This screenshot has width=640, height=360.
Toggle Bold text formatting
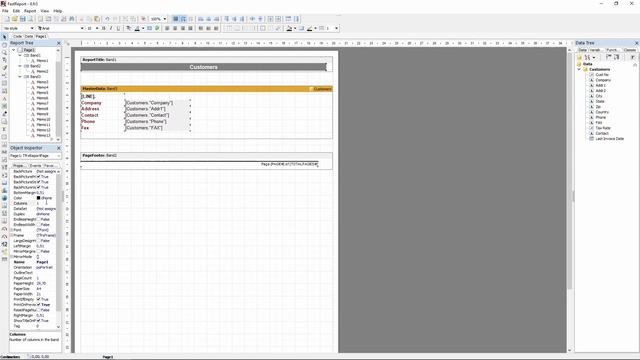103,28
